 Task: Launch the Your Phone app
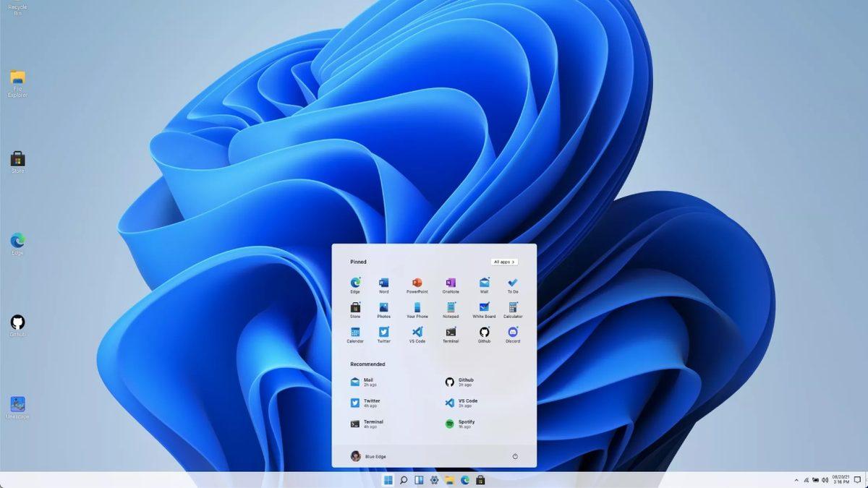[x=416, y=308]
